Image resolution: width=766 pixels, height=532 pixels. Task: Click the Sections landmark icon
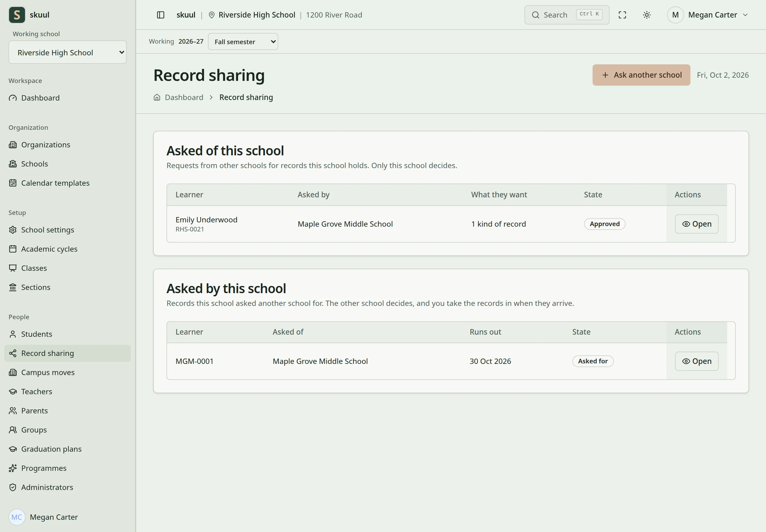pos(13,287)
